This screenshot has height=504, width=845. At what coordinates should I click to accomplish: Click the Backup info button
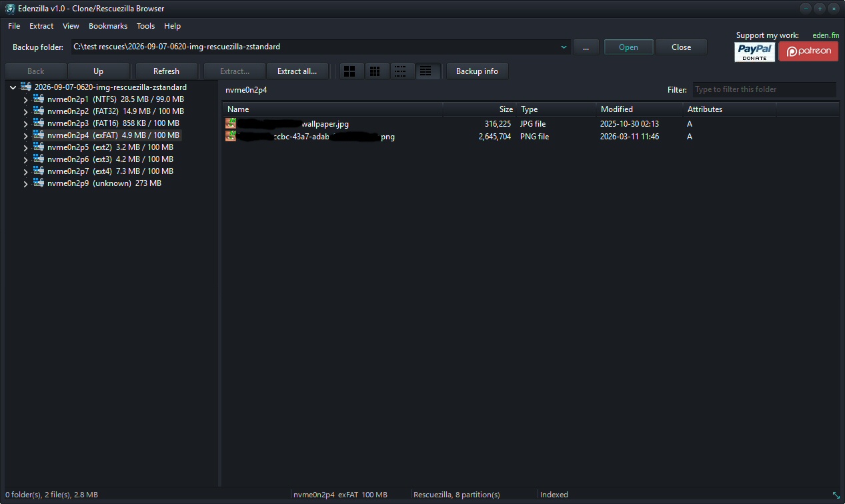pyautogui.click(x=478, y=71)
